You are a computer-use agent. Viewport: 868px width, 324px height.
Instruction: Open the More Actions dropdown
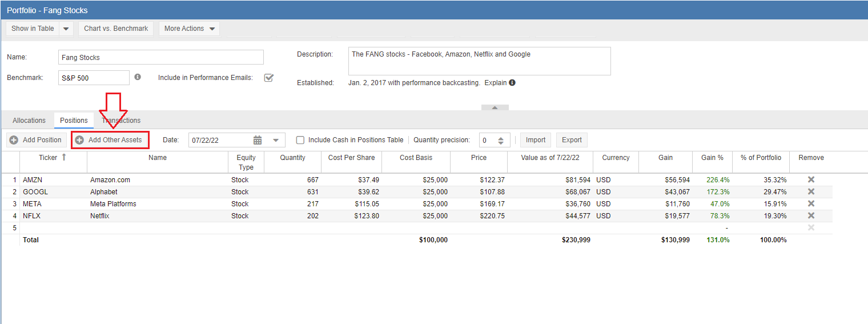190,29
